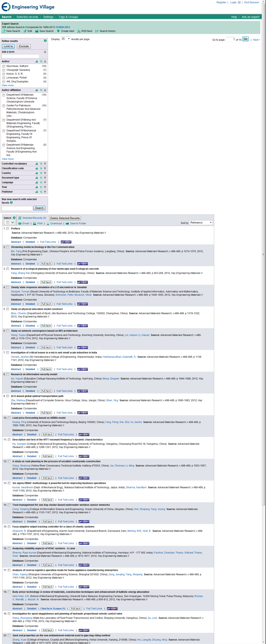Open select options arrow beside checkbox
The width and height of the screenshot is (266, 644).
click(x=13, y=222)
